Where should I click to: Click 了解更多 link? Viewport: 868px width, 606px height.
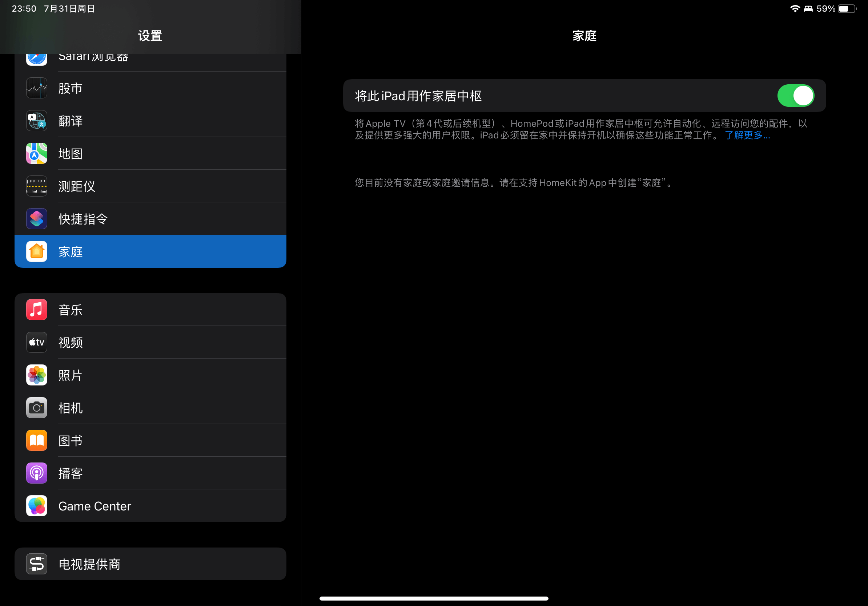[745, 135]
